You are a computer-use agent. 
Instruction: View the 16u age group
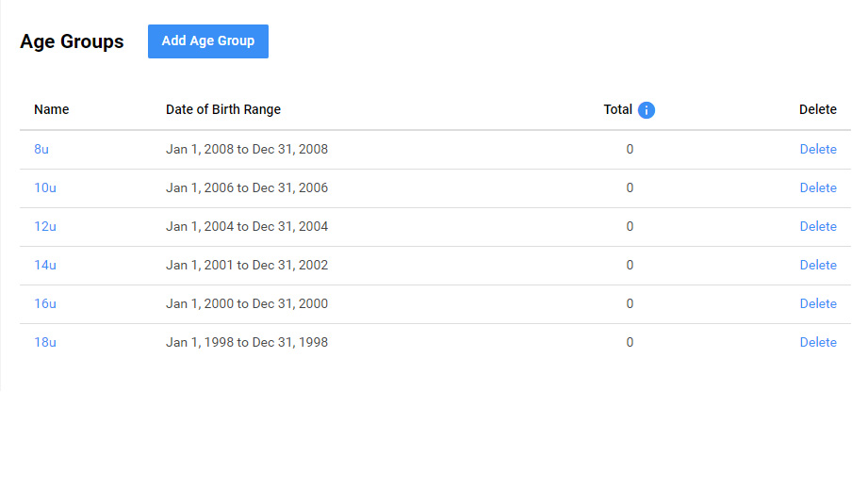[45, 303]
